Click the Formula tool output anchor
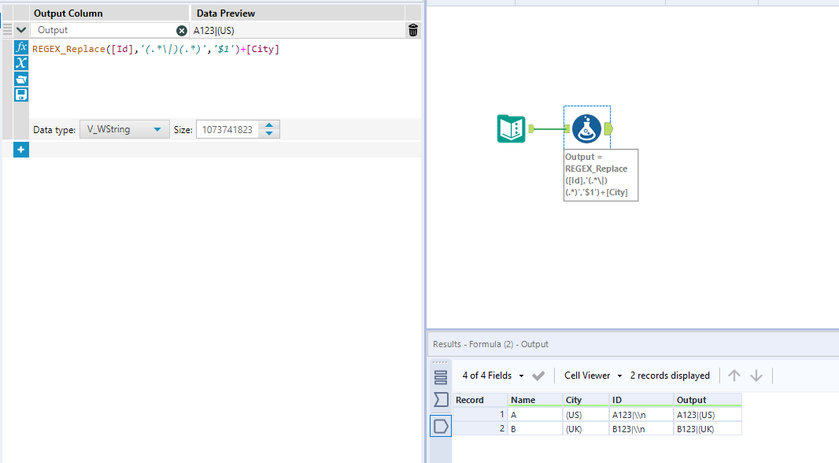Image resolution: width=839 pixels, height=463 pixels. click(608, 128)
